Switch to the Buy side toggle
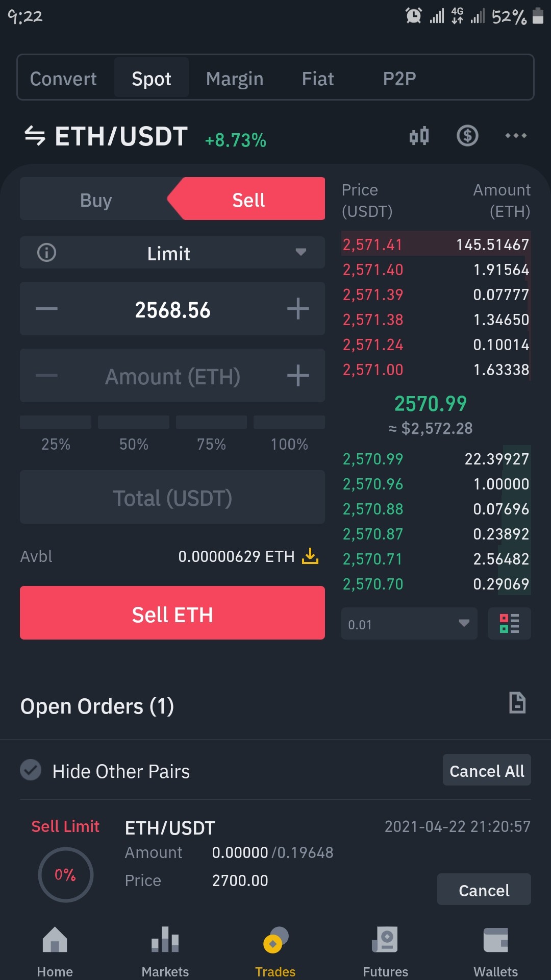This screenshot has width=551, height=980. click(x=95, y=200)
